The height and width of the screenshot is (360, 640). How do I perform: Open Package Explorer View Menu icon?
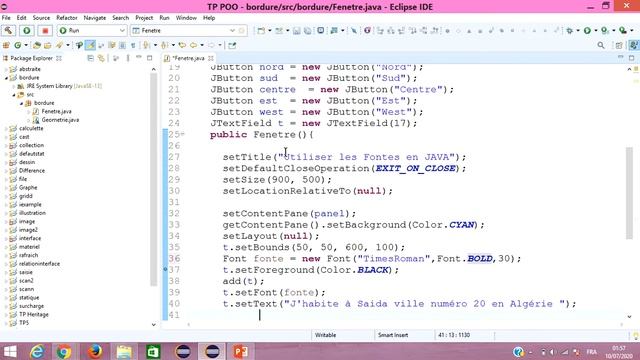(x=128, y=58)
